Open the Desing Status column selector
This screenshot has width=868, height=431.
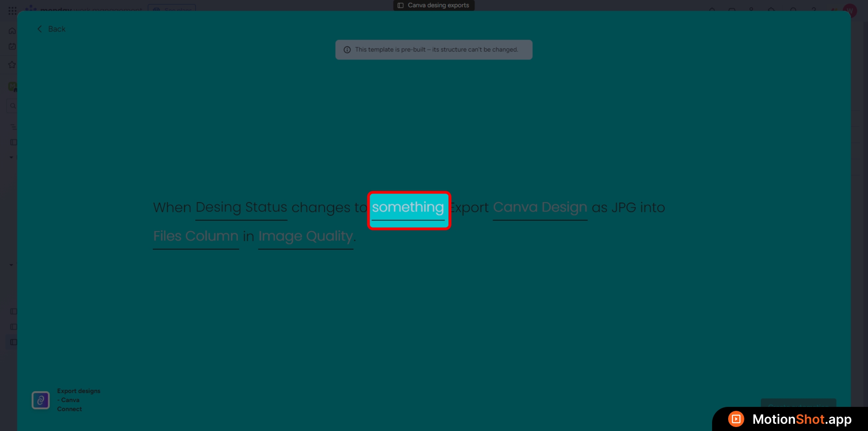[241, 208]
